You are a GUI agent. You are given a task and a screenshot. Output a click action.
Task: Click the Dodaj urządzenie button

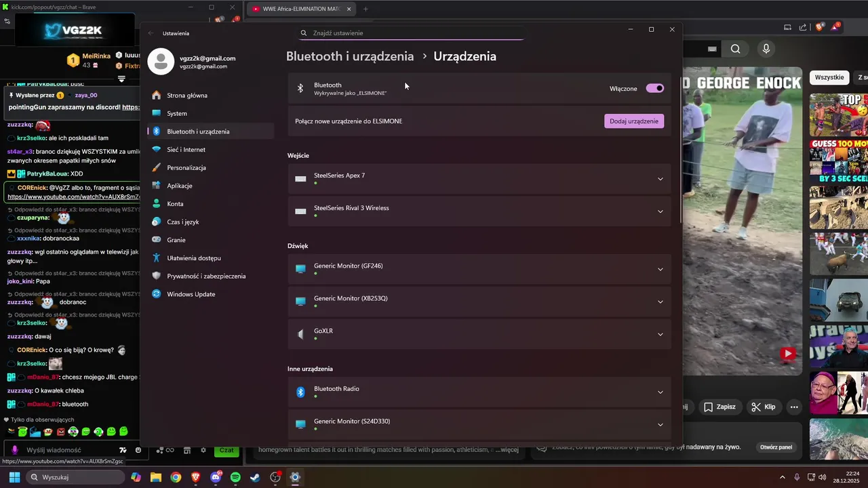634,121
